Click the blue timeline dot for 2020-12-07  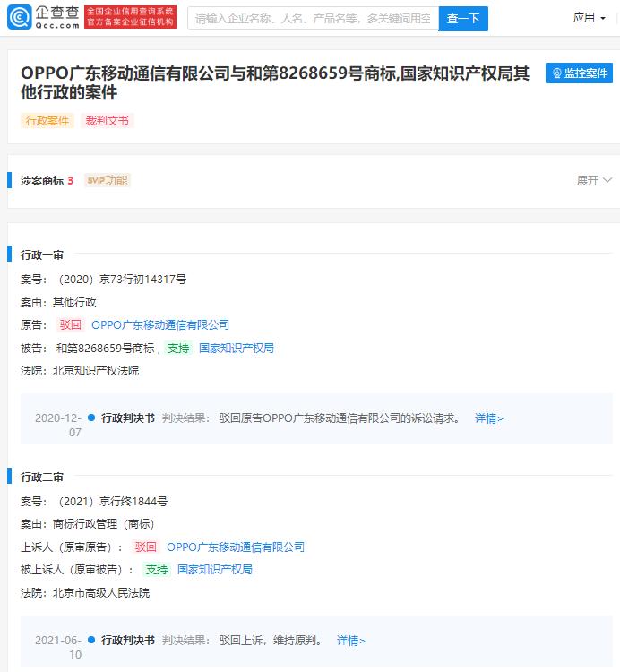click(x=91, y=418)
